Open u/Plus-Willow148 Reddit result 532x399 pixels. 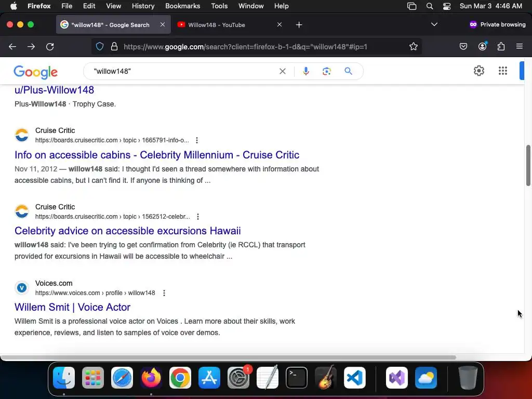click(54, 90)
